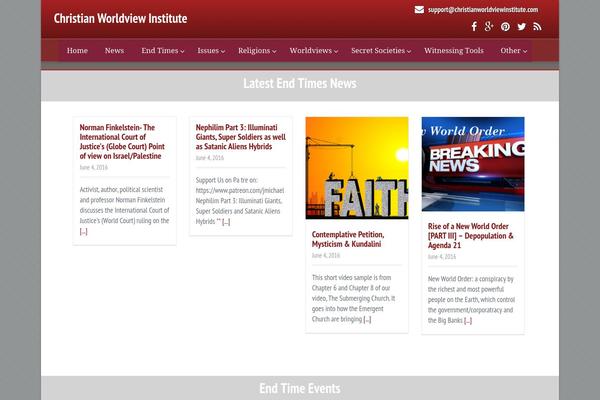
Task: Open Contemplative Petition, Mysticism & Kundalini title
Action: pyautogui.click(x=348, y=239)
